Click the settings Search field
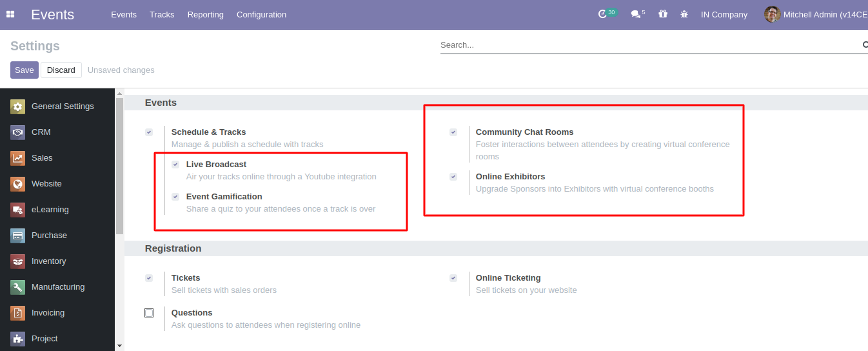Image resolution: width=868 pixels, height=351 pixels. [649, 45]
